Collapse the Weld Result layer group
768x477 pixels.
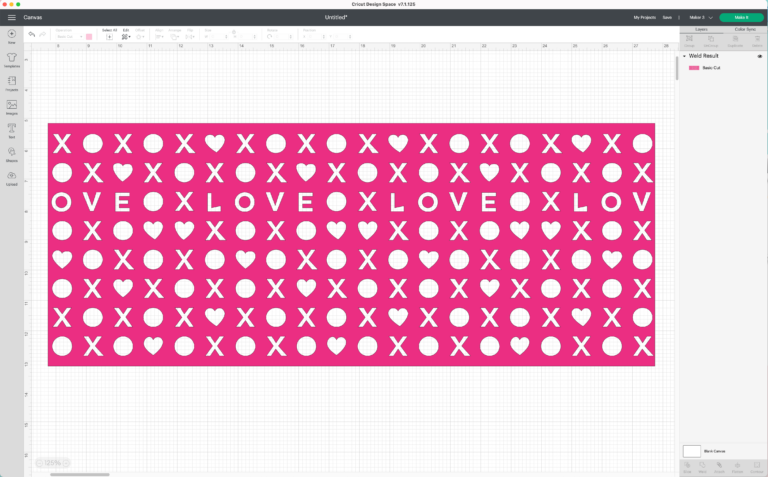(685, 56)
